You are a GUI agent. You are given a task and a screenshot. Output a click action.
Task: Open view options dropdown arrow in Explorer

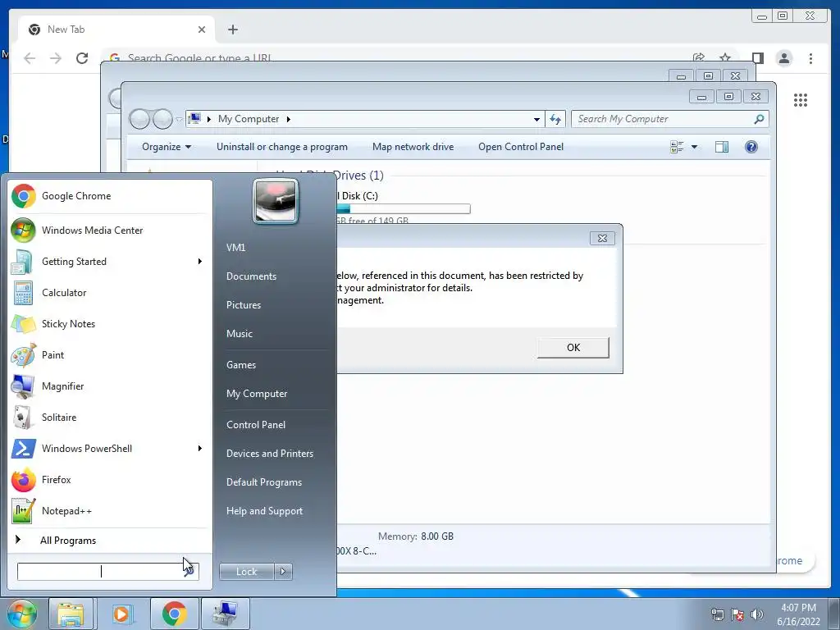pos(694,147)
